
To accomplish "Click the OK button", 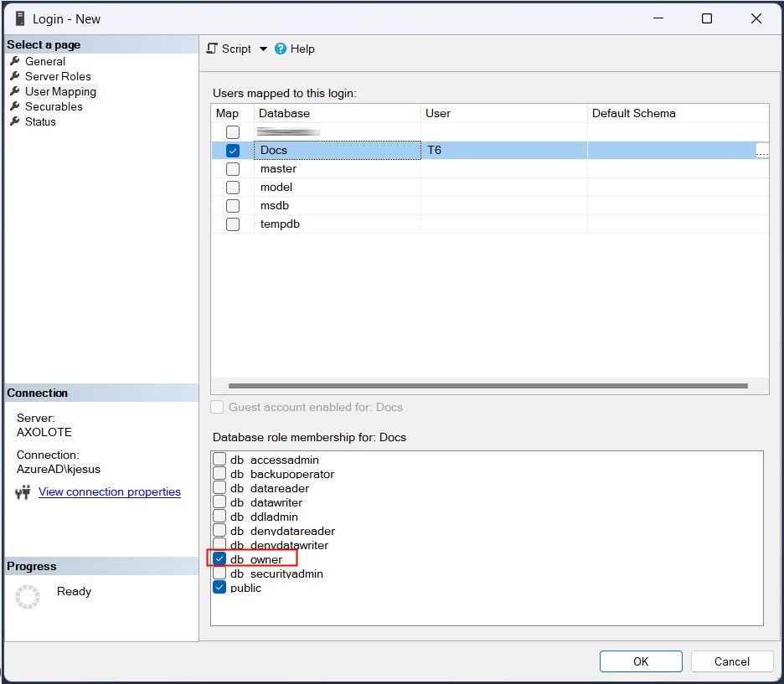I will 641,661.
